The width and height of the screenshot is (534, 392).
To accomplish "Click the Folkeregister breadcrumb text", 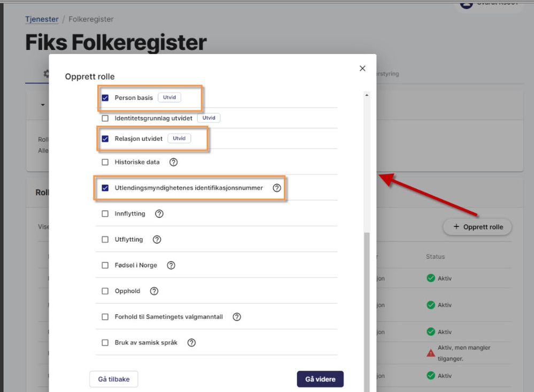I will (x=91, y=19).
